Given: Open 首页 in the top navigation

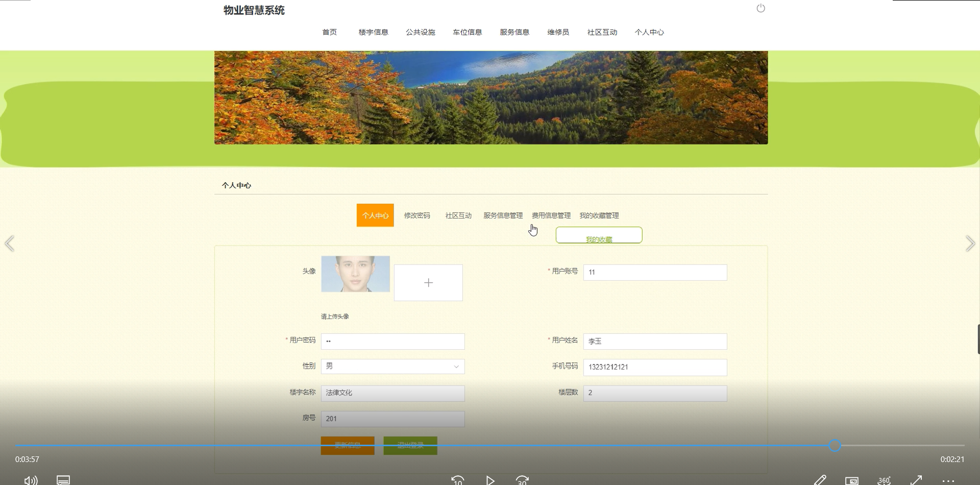Looking at the screenshot, I should (330, 32).
